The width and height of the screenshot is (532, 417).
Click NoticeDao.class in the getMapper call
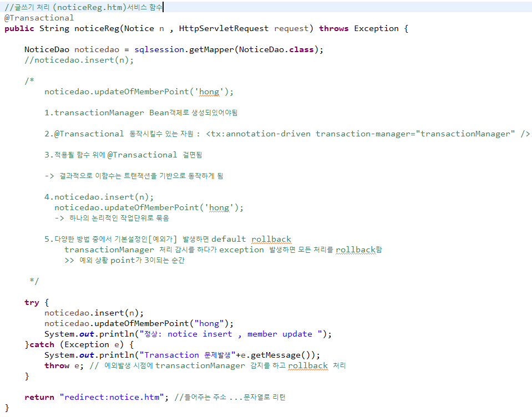tap(276, 49)
